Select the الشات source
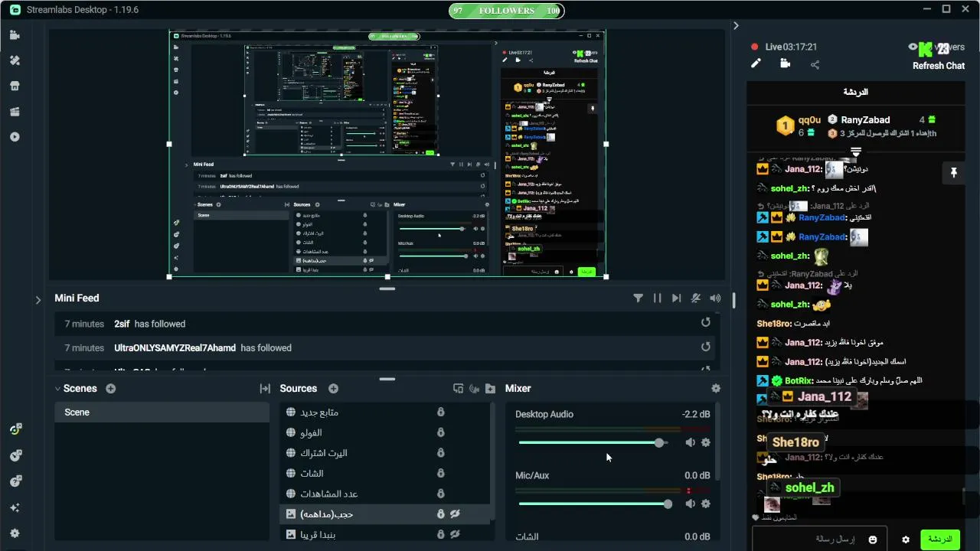This screenshot has height=551, width=980. pos(385,474)
